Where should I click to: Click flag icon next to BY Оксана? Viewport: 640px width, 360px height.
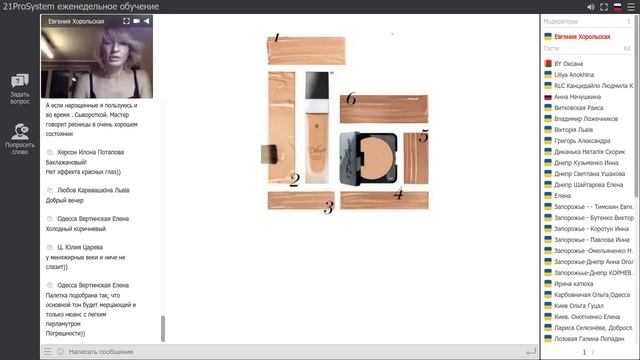(548, 64)
